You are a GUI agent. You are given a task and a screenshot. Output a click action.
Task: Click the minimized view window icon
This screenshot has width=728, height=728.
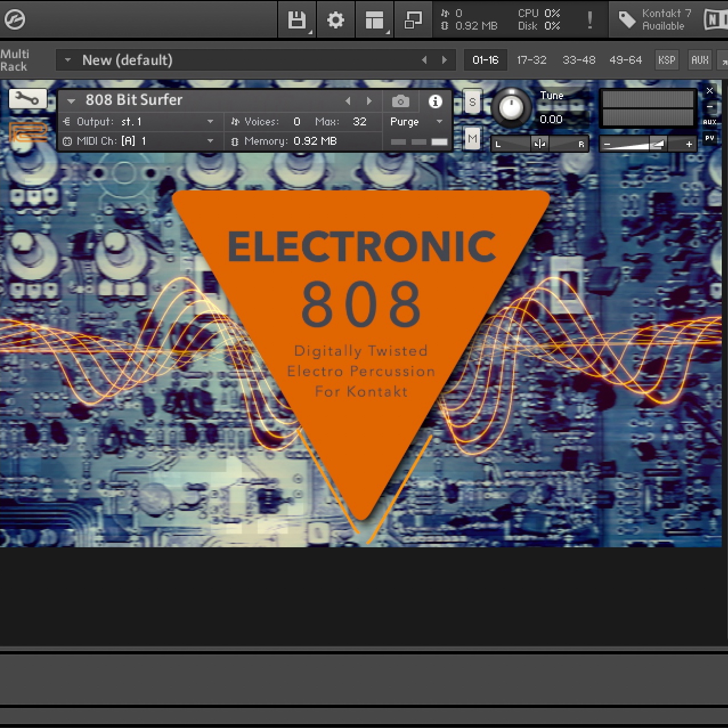click(413, 20)
